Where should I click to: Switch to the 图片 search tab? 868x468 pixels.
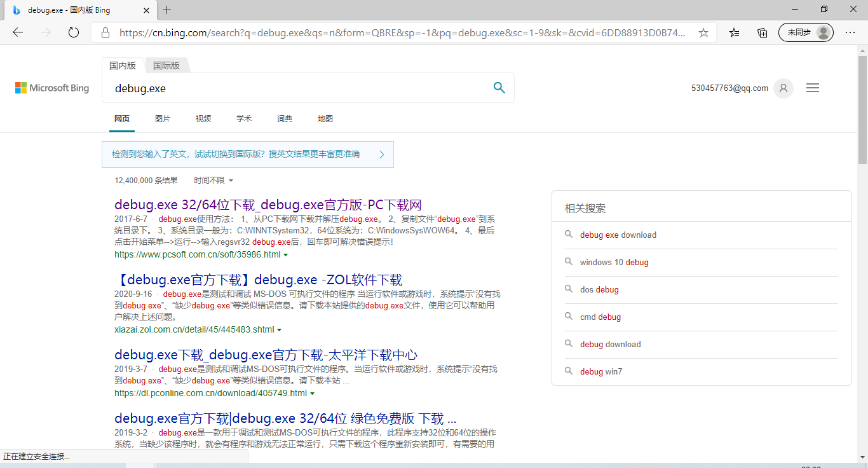[x=163, y=118]
